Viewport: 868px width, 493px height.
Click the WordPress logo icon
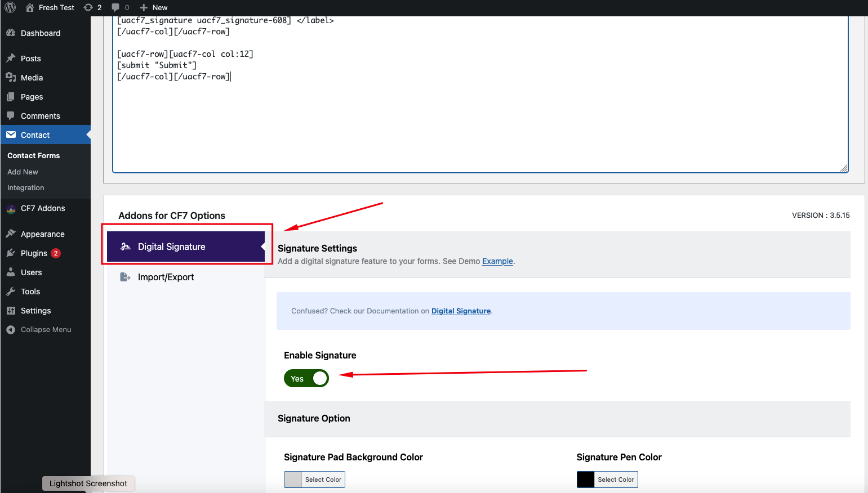(10, 7)
